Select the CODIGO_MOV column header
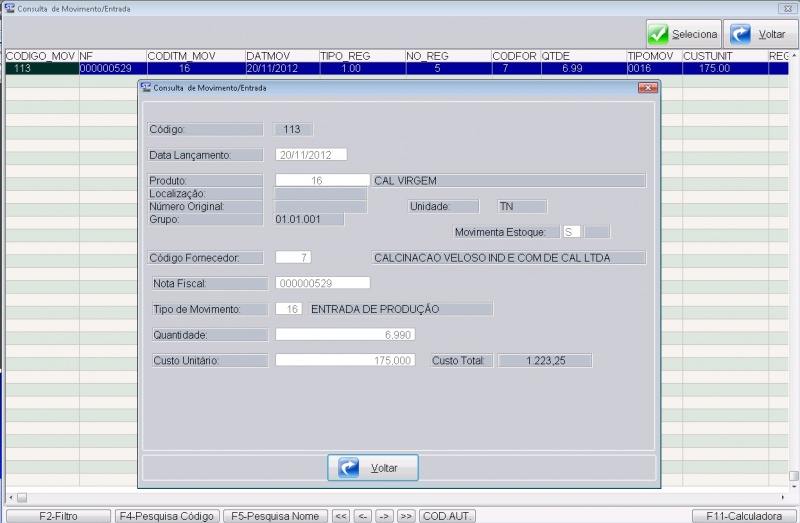 click(x=41, y=56)
